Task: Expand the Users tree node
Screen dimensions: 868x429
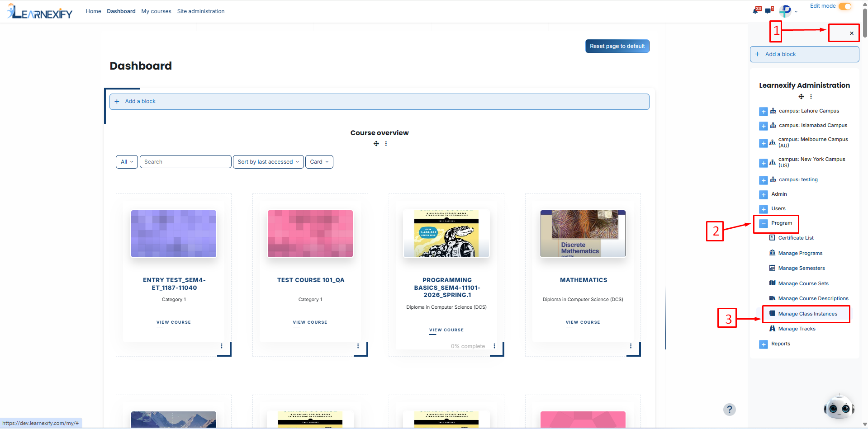Action: (764, 209)
